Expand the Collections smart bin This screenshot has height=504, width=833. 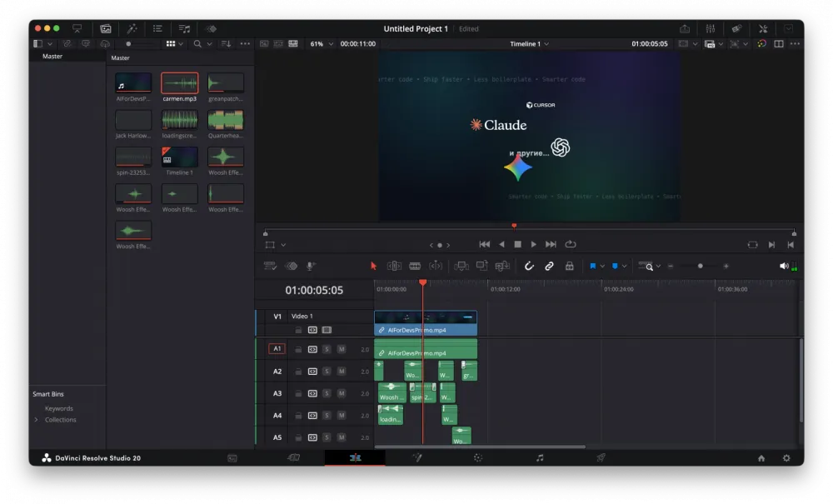36,420
